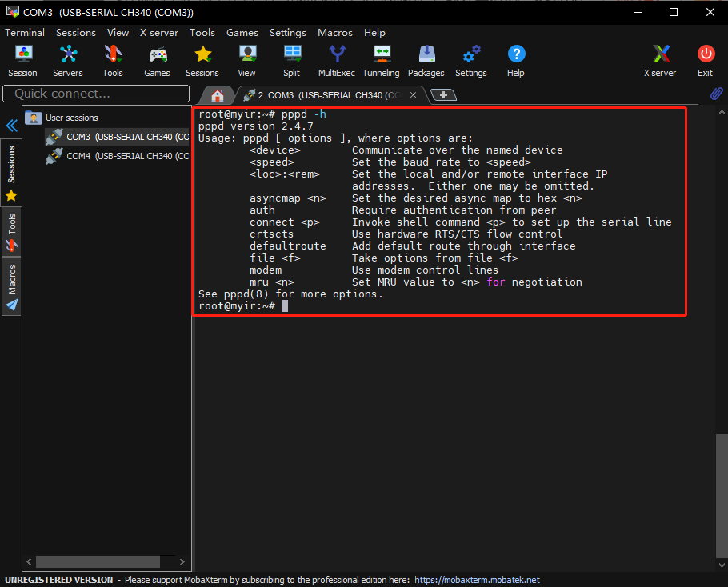Click the "crtscts" option text
The height and width of the screenshot is (587, 728).
point(272,234)
